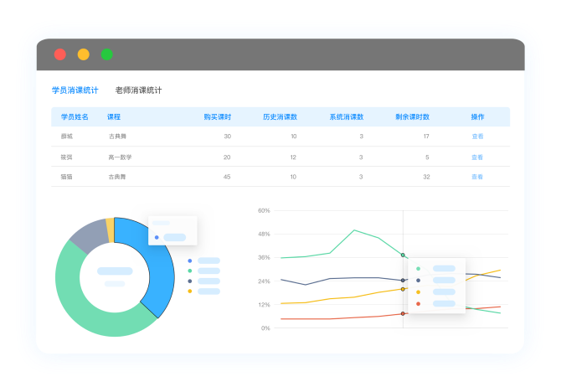Screen dimensions: 561x392
Task: Click the yellow legend dot beside donut
Action: pyautogui.click(x=189, y=291)
